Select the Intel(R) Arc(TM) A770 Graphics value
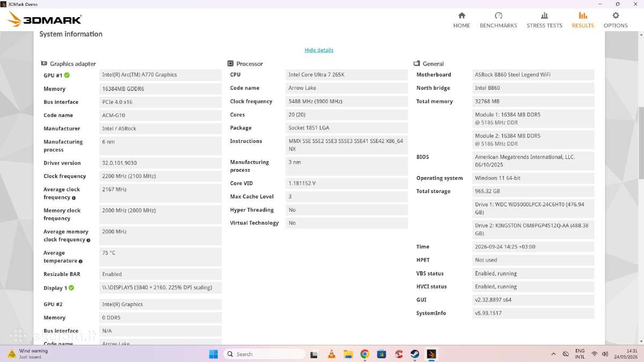644x362 pixels. 160,75
